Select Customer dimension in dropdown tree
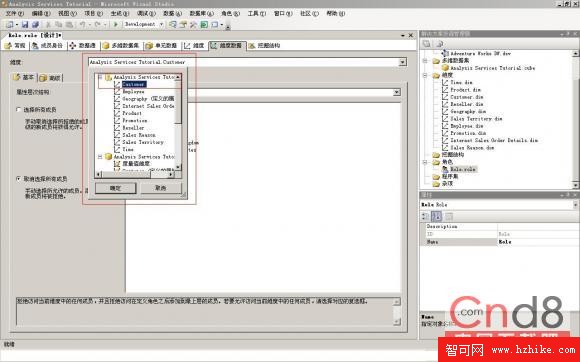580x362 pixels. coord(134,84)
